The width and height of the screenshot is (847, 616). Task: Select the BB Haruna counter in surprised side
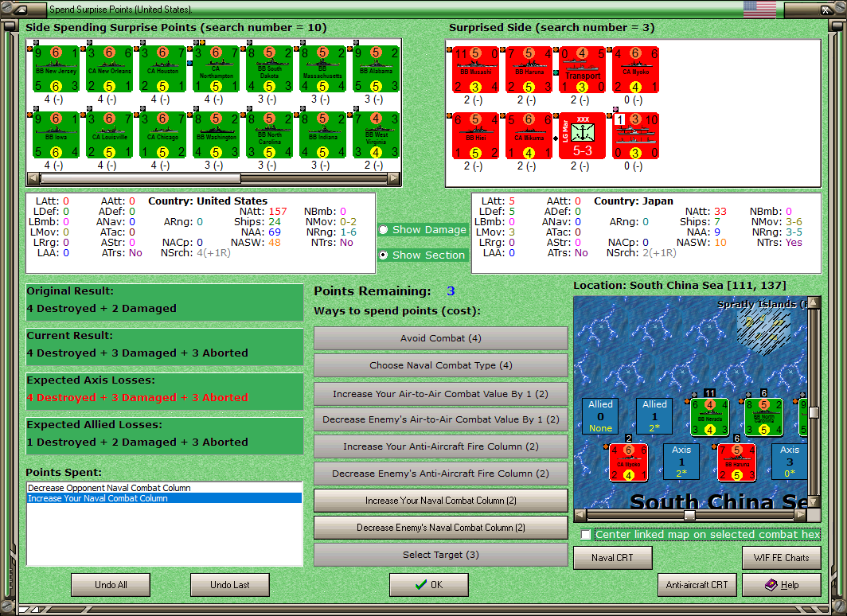coord(529,70)
